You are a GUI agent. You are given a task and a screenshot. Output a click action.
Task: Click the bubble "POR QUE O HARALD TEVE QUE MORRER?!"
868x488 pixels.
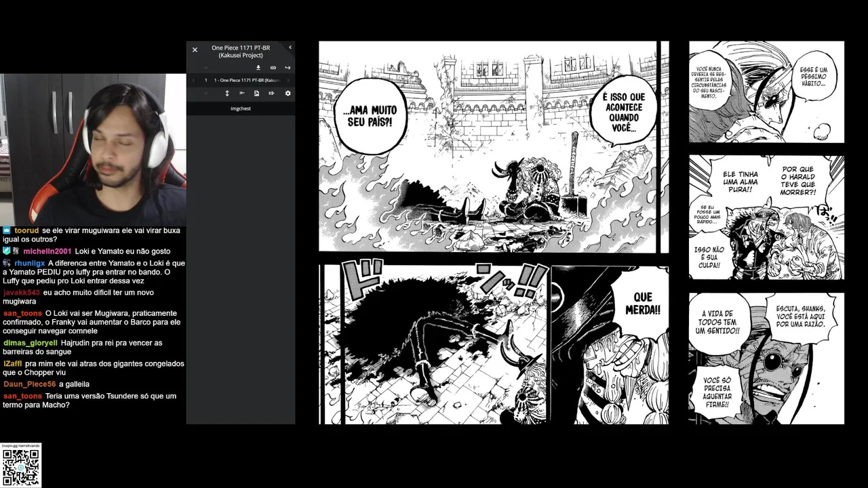pos(799,180)
